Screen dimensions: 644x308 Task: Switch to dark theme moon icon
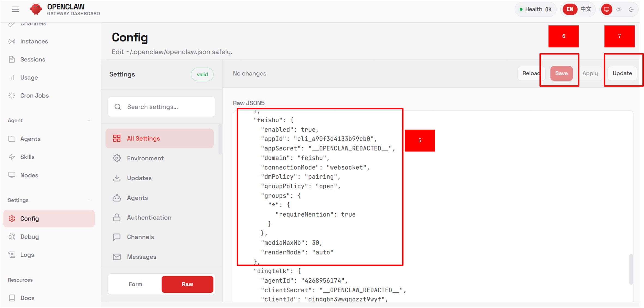(x=631, y=9)
